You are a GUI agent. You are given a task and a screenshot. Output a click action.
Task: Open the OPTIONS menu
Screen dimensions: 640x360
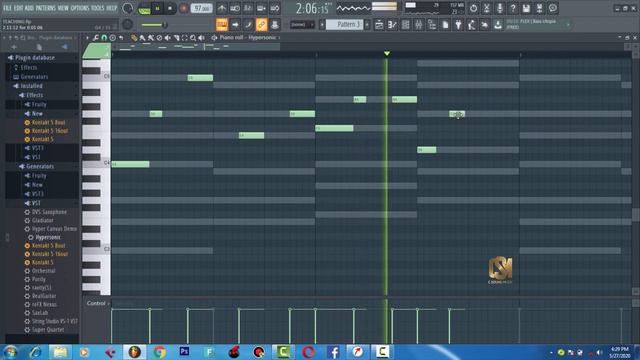point(80,8)
